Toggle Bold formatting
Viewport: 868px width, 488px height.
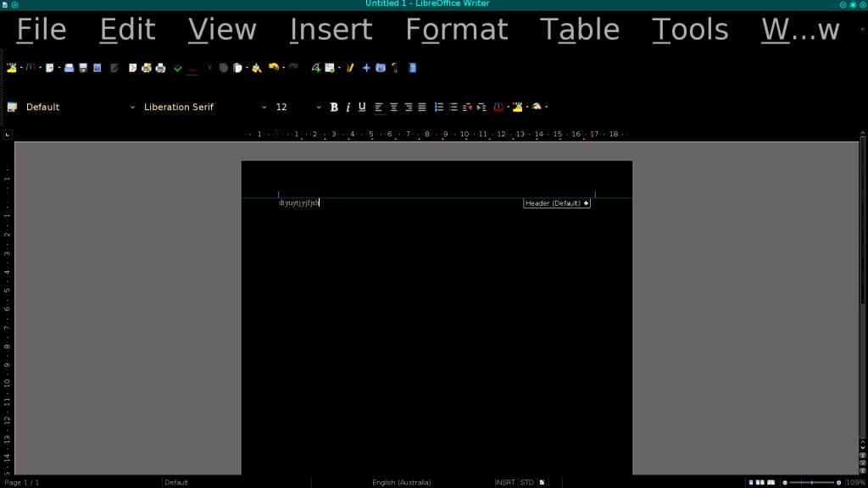click(334, 108)
